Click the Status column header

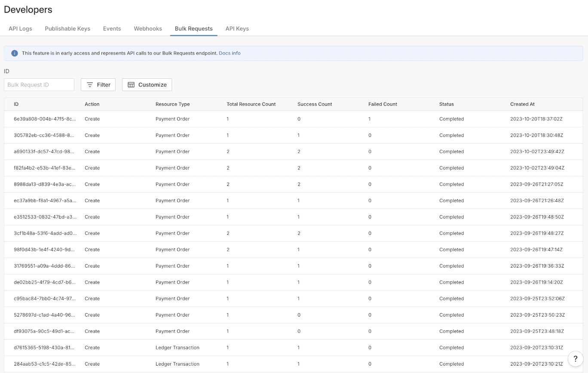[446, 104]
